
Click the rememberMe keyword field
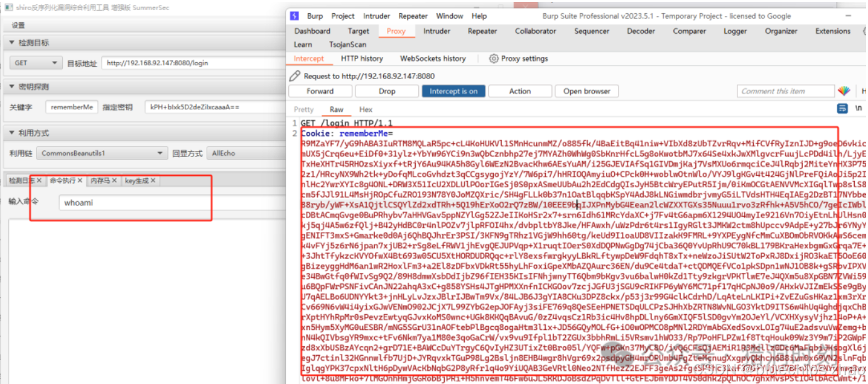(x=72, y=107)
